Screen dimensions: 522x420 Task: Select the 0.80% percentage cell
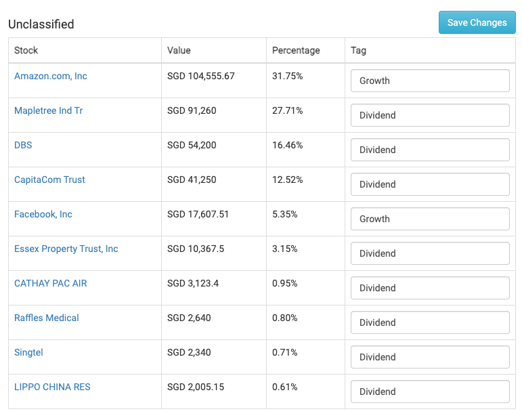tap(284, 318)
